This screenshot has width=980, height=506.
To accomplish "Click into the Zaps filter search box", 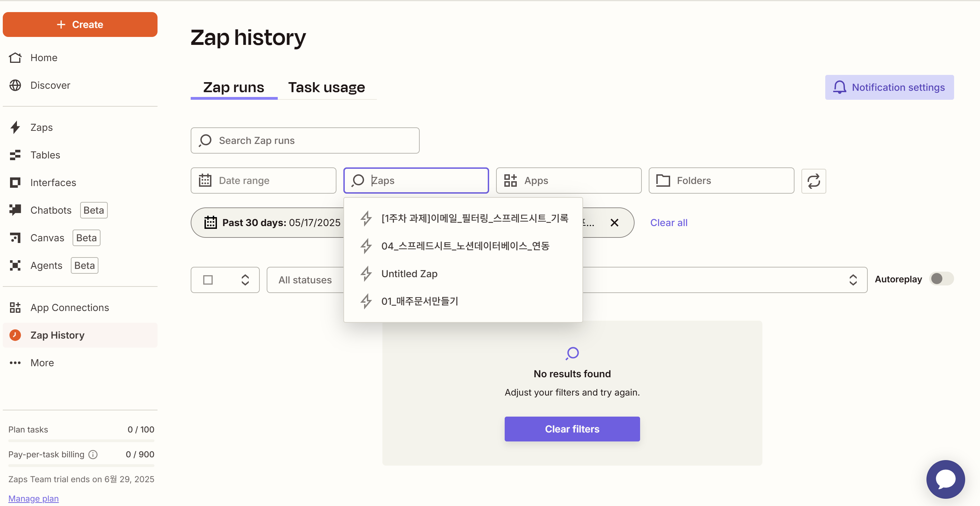I will (416, 181).
